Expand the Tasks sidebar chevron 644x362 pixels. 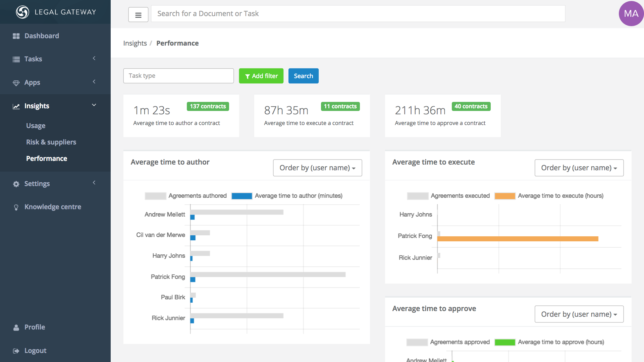pyautogui.click(x=94, y=58)
